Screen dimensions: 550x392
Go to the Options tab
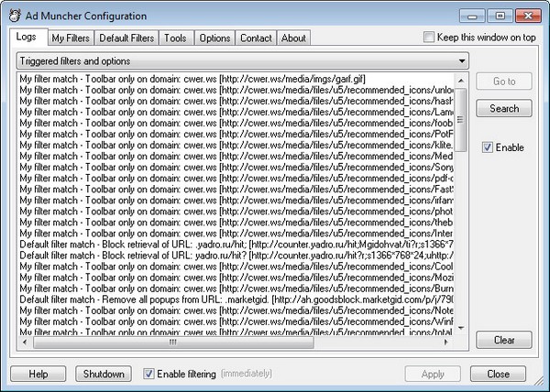pos(214,38)
